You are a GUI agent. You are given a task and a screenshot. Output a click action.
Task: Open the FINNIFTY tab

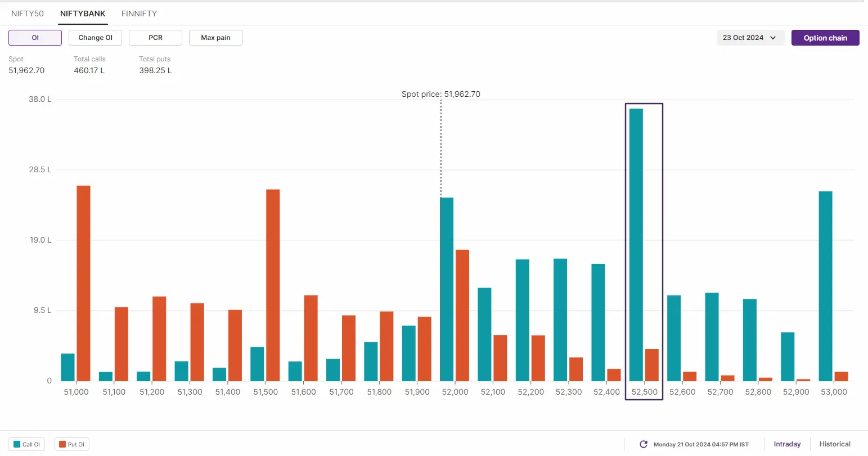(x=139, y=14)
